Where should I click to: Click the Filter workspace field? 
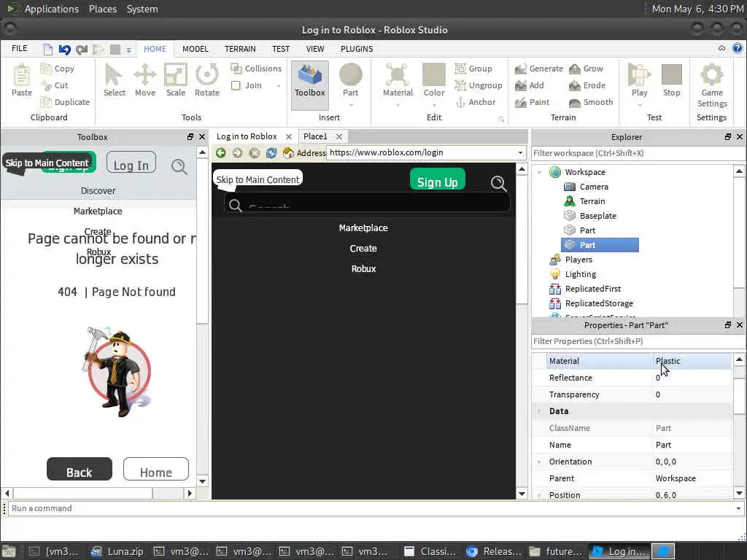click(638, 153)
